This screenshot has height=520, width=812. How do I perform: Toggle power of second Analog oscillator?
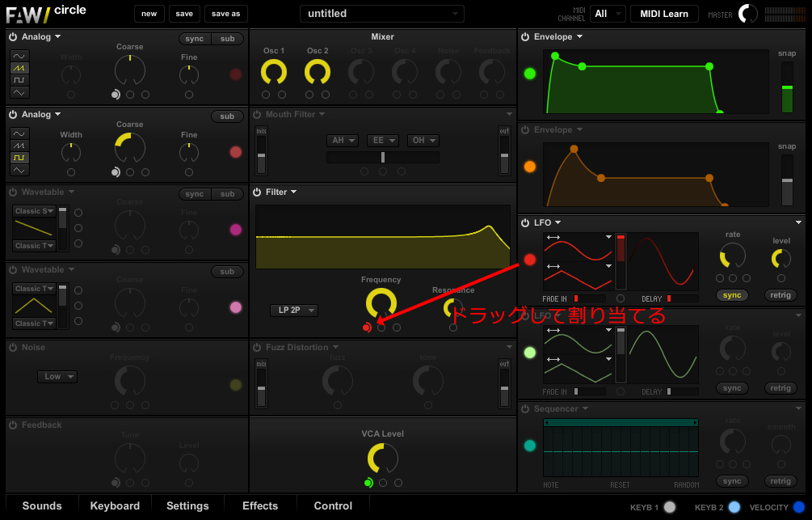tap(13, 115)
